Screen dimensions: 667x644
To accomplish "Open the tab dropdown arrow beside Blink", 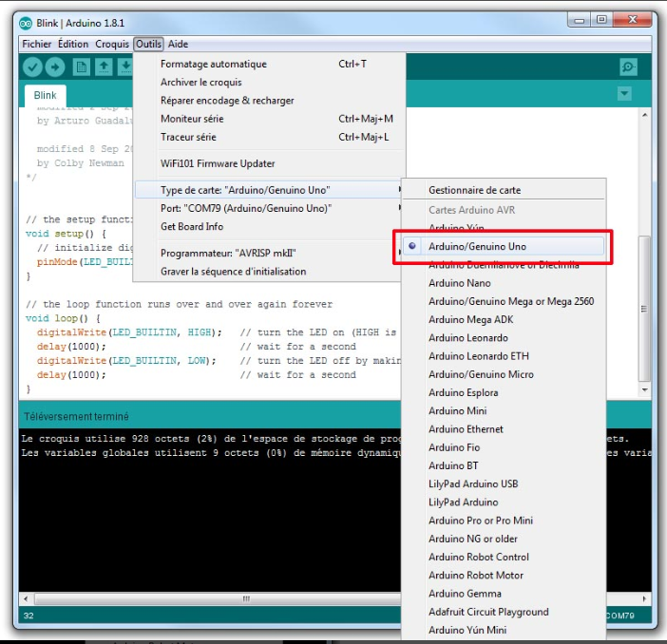I will 624,94.
